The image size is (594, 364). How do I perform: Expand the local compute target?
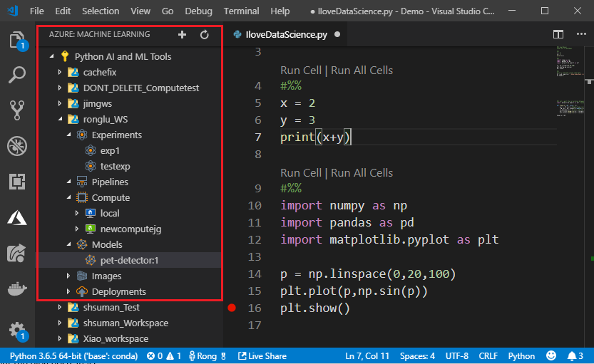pos(76,213)
